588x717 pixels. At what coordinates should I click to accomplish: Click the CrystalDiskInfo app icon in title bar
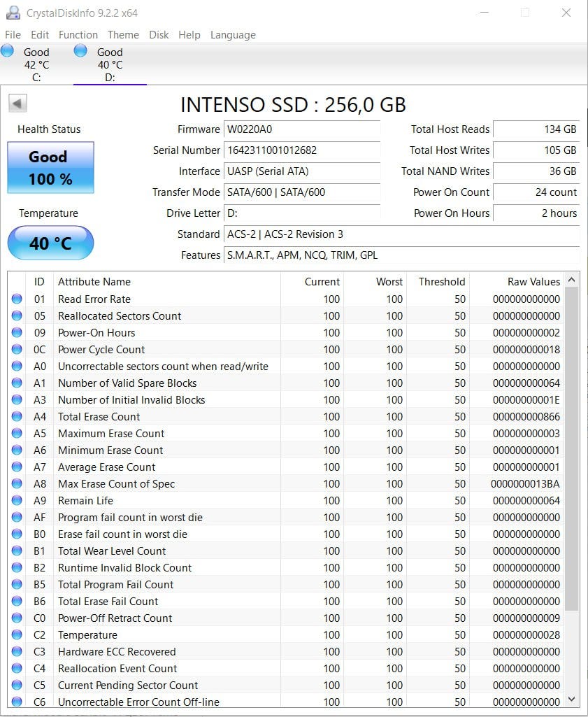point(13,13)
